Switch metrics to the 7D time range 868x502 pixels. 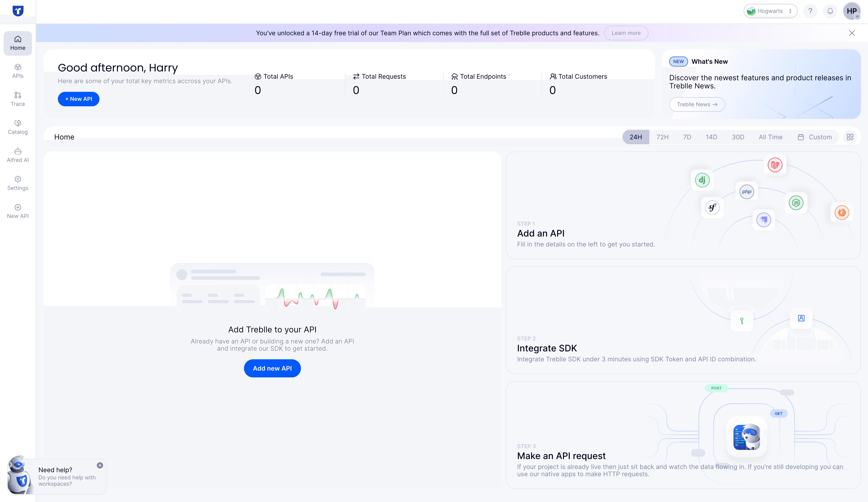(x=687, y=137)
